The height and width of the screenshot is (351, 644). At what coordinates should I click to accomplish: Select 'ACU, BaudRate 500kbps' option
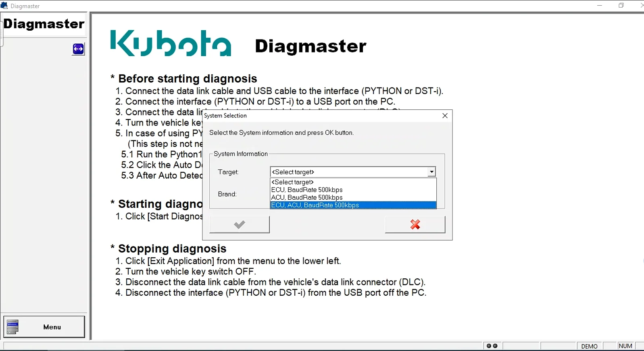point(353,197)
